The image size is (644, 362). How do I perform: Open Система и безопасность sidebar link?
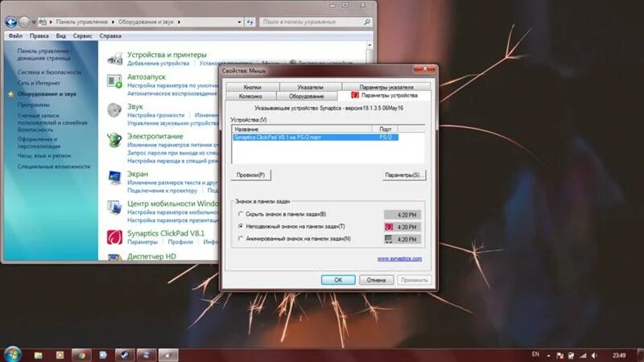[49, 72]
